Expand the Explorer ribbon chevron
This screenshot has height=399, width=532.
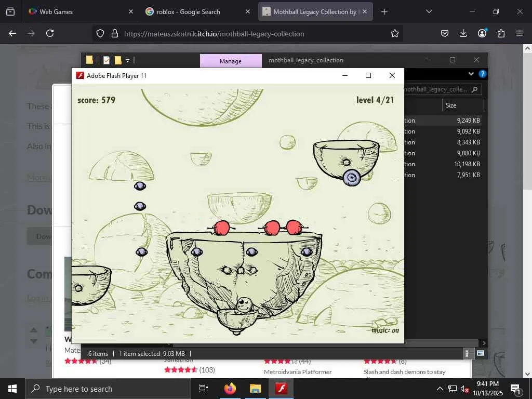[x=471, y=74]
